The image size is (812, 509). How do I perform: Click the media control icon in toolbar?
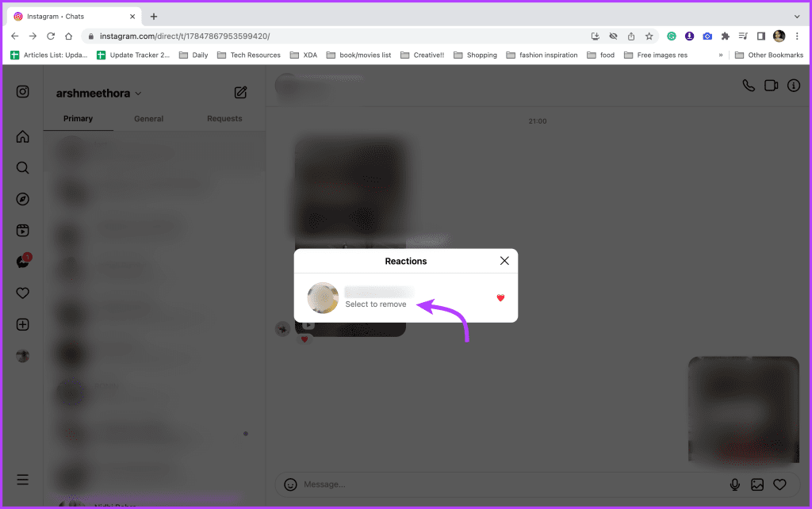click(x=743, y=36)
